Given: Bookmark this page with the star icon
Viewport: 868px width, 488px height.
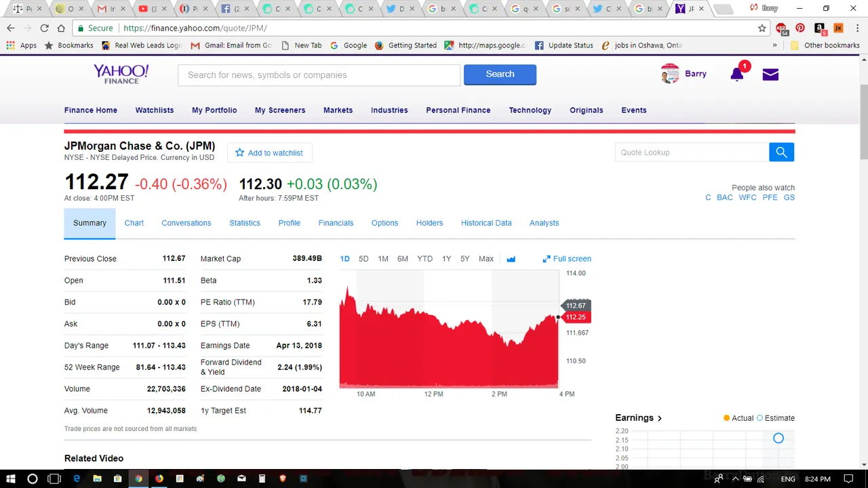Looking at the screenshot, I should click(x=762, y=28).
